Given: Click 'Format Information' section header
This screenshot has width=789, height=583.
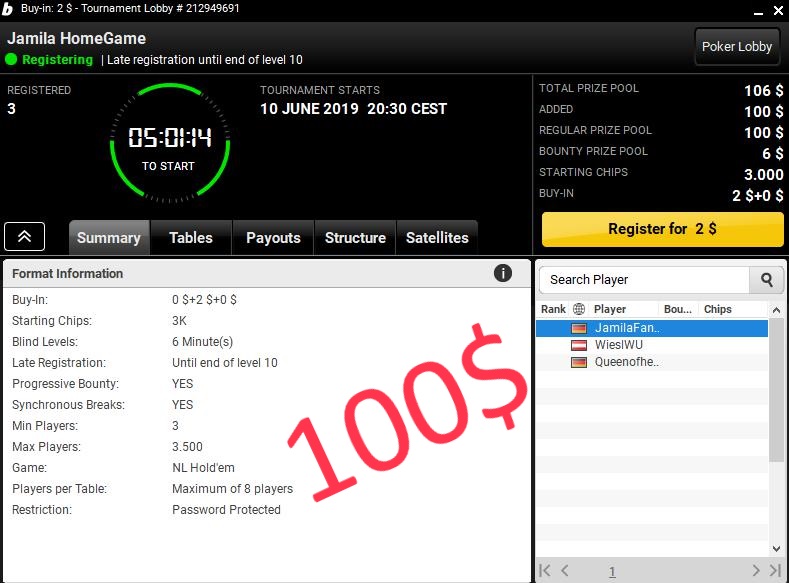Looking at the screenshot, I should click(x=67, y=274).
